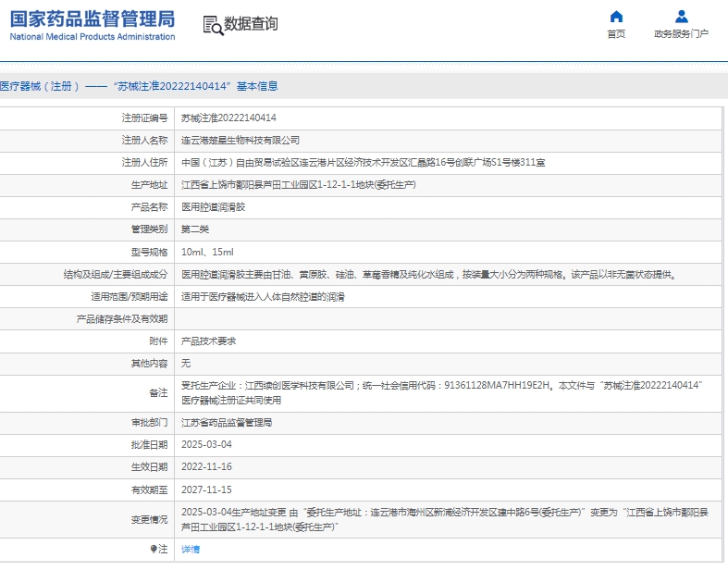Click the 适用范围/预期用途 label

(130, 297)
